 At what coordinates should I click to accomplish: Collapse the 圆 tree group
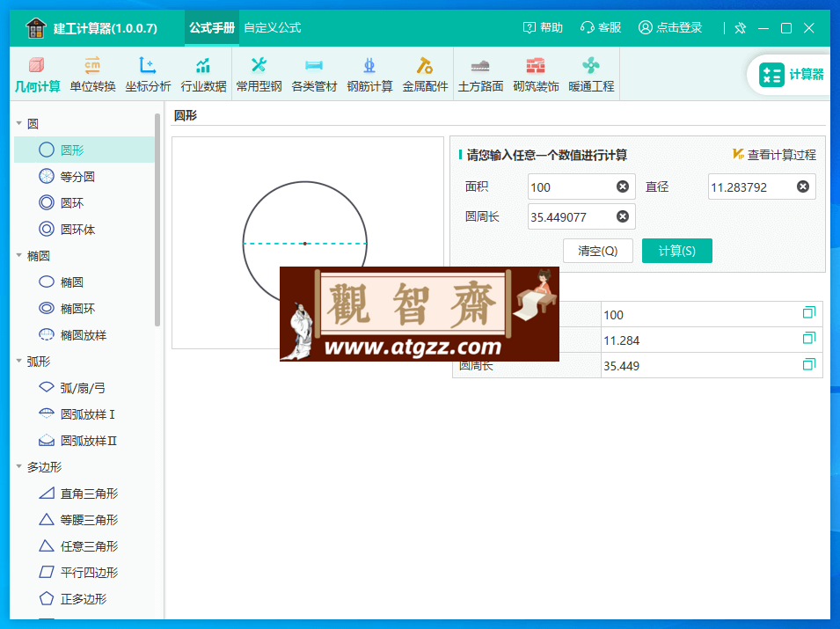19,124
